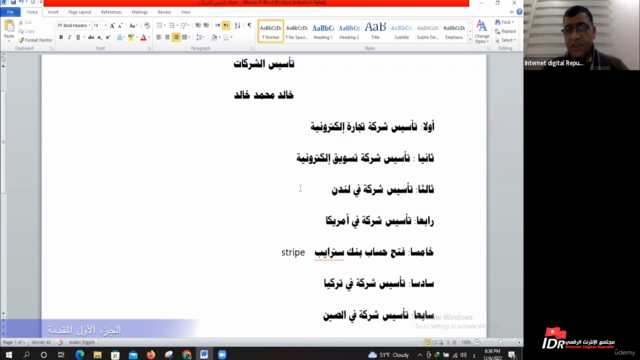Apply the No Spacing style

297,31
